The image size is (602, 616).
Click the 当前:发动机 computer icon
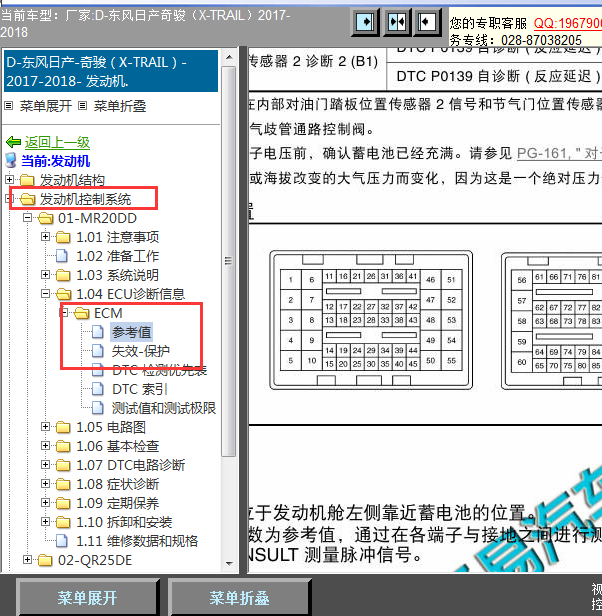coord(11,161)
